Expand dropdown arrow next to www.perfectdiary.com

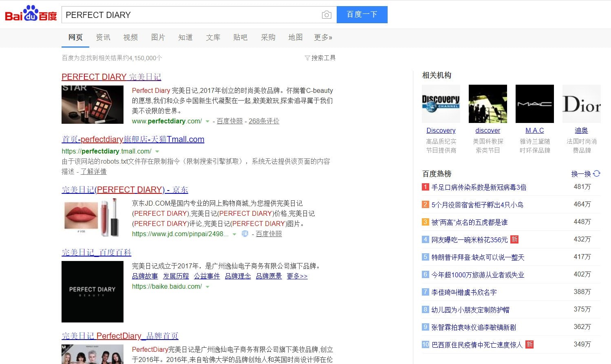pyautogui.click(x=207, y=121)
